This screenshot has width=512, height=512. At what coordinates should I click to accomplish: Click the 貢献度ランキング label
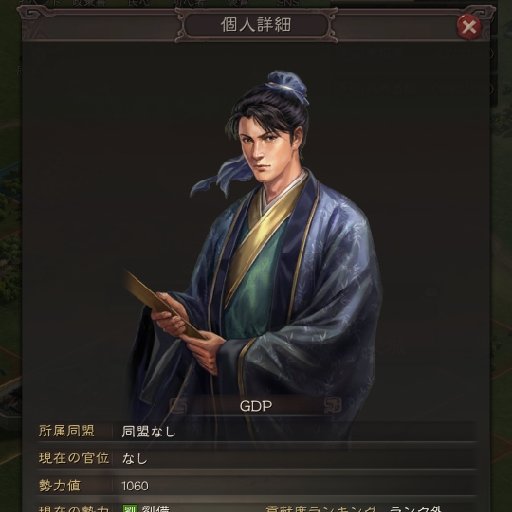pyautogui.click(x=322, y=509)
